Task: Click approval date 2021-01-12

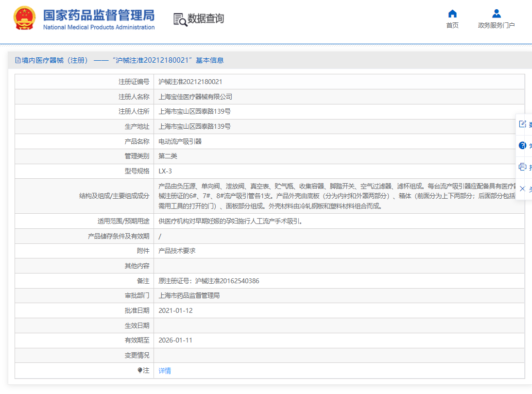Action: click(175, 310)
